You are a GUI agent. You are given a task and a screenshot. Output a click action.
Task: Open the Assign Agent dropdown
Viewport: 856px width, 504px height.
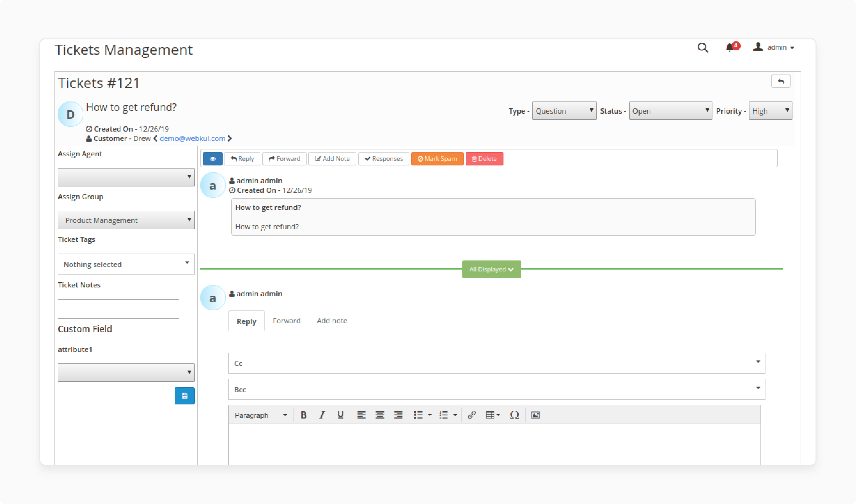[x=126, y=177]
